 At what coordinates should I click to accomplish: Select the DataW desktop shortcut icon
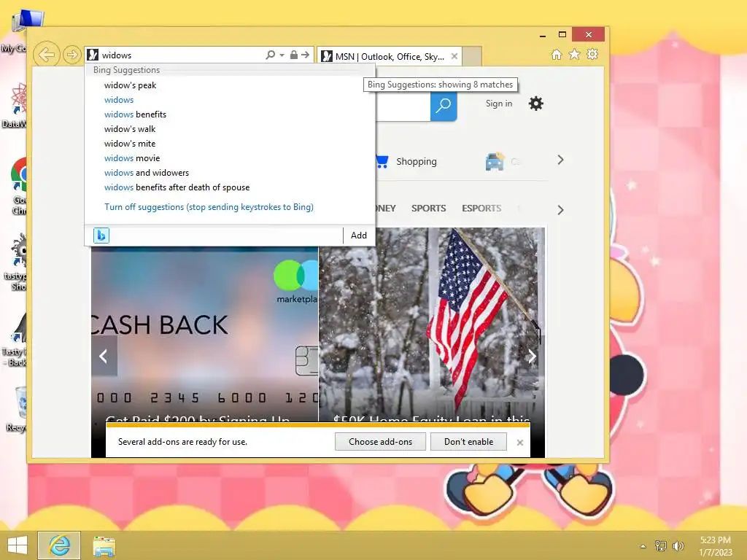(17, 105)
